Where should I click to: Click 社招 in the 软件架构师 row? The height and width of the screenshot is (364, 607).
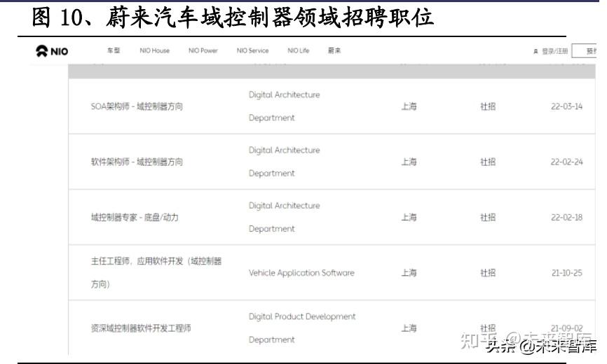[x=488, y=162]
